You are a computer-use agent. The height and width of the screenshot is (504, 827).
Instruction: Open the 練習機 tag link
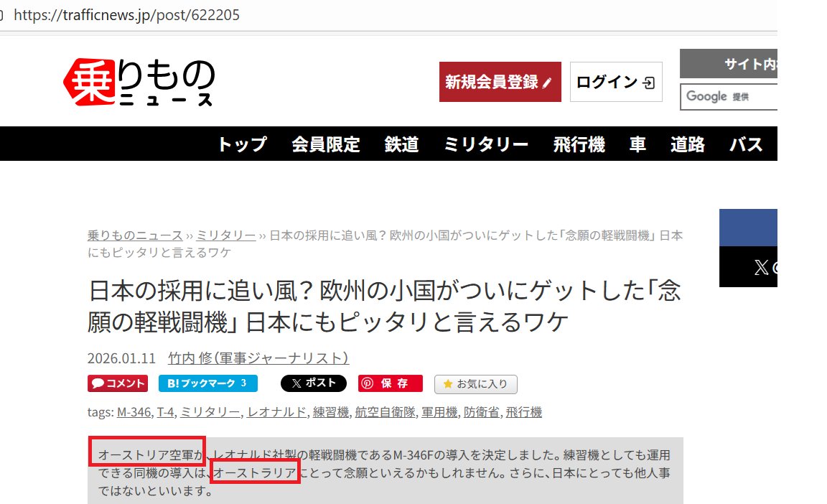coord(331,411)
